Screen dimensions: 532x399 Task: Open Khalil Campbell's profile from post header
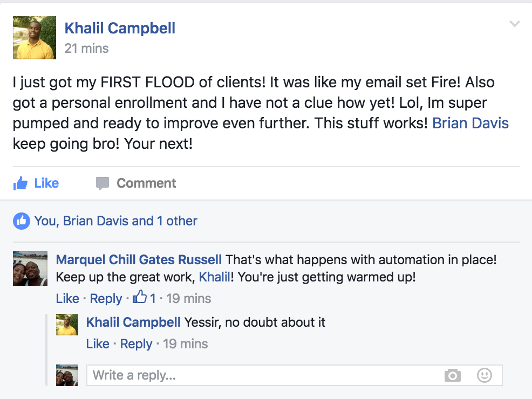[x=120, y=28]
